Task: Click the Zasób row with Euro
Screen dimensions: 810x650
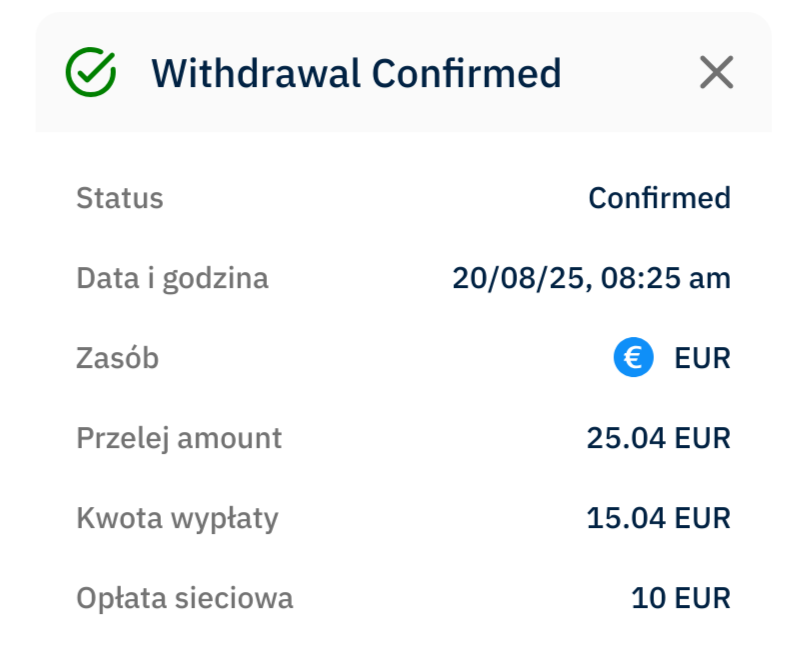Action: click(403, 358)
